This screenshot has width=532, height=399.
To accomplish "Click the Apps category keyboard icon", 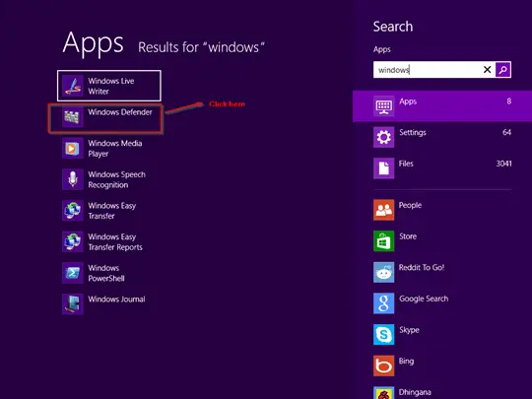I will coord(384,106).
